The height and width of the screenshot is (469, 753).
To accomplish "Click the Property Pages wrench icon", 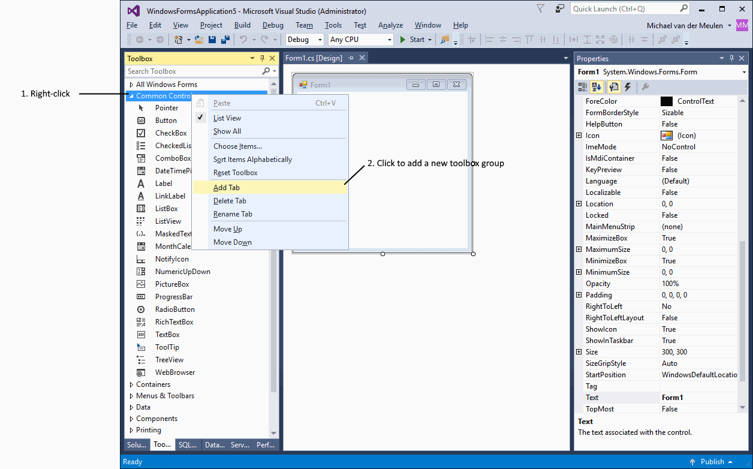I will 645,87.
